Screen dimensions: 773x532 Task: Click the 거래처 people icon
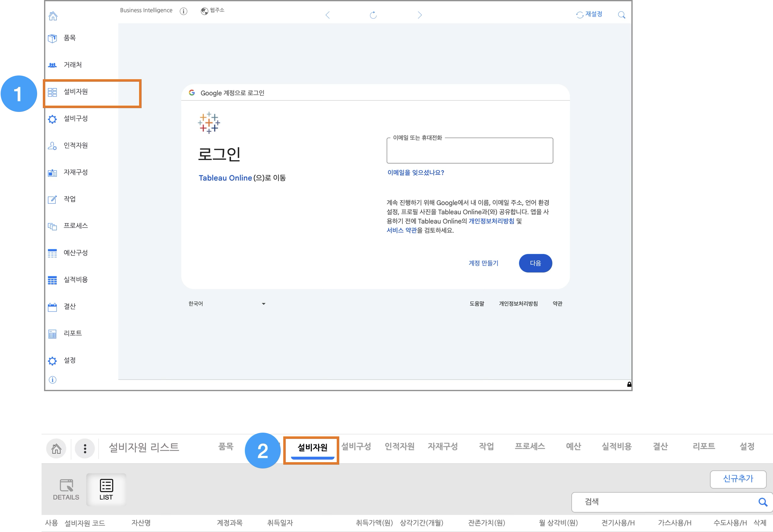pos(52,65)
